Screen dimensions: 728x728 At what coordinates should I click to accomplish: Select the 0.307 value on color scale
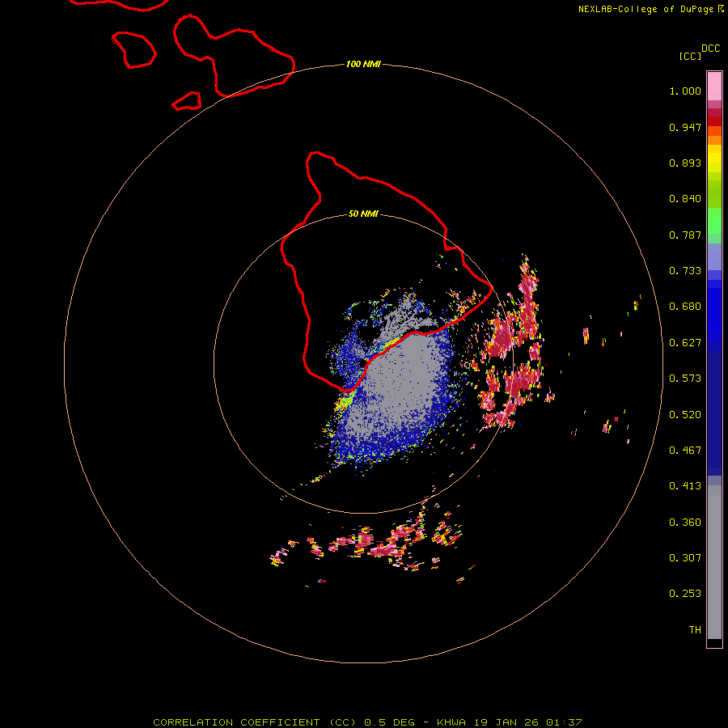685,558
